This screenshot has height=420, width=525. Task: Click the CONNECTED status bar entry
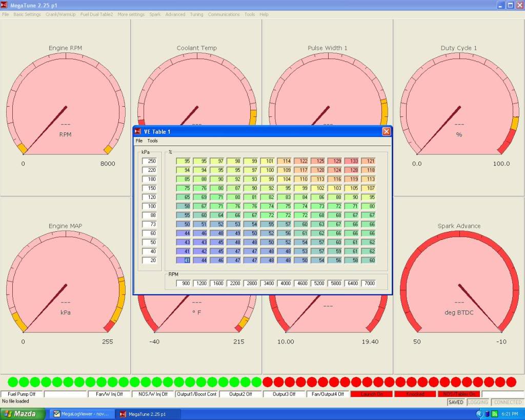point(508,402)
